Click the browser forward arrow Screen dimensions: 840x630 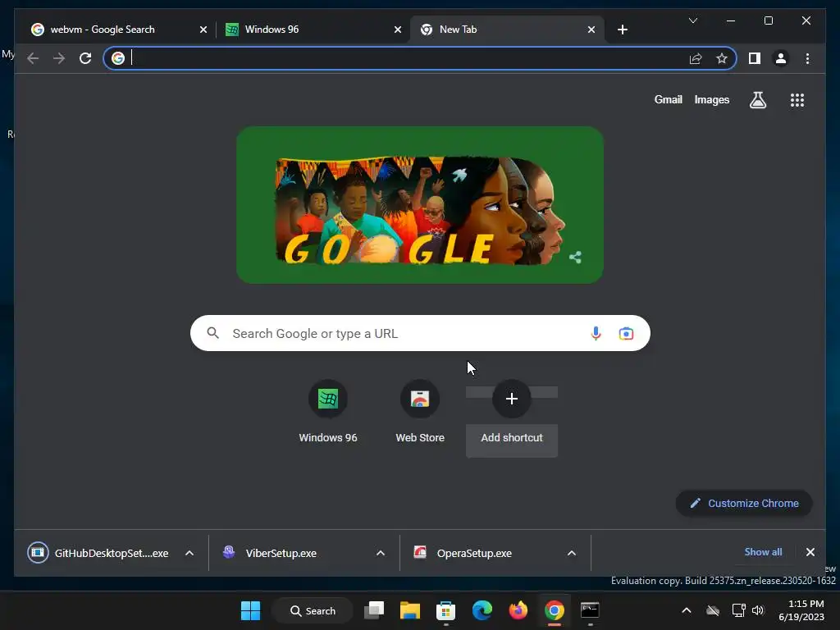(59, 58)
